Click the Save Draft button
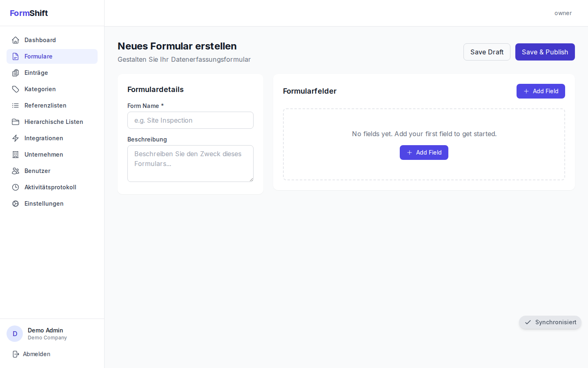This screenshot has height=368, width=588. (487, 52)
